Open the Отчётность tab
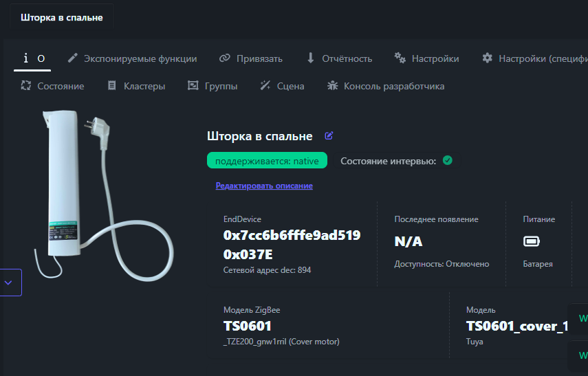 pyautogui.click(x=339, y=58)
